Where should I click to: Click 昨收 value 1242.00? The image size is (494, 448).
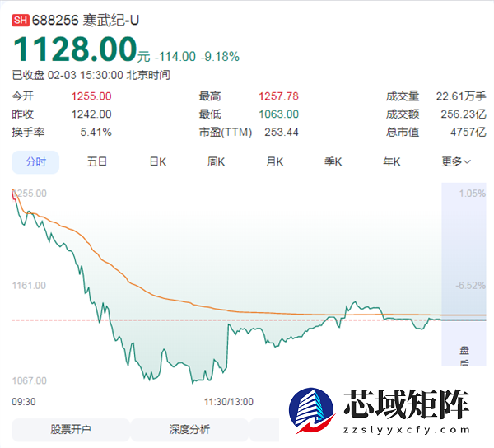click(91, 114)
